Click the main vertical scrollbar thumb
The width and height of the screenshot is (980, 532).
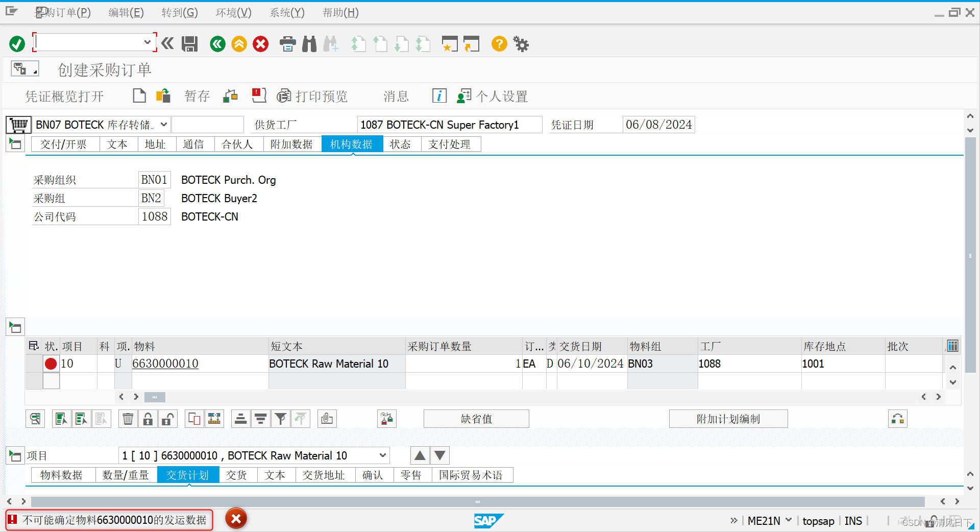970,255
